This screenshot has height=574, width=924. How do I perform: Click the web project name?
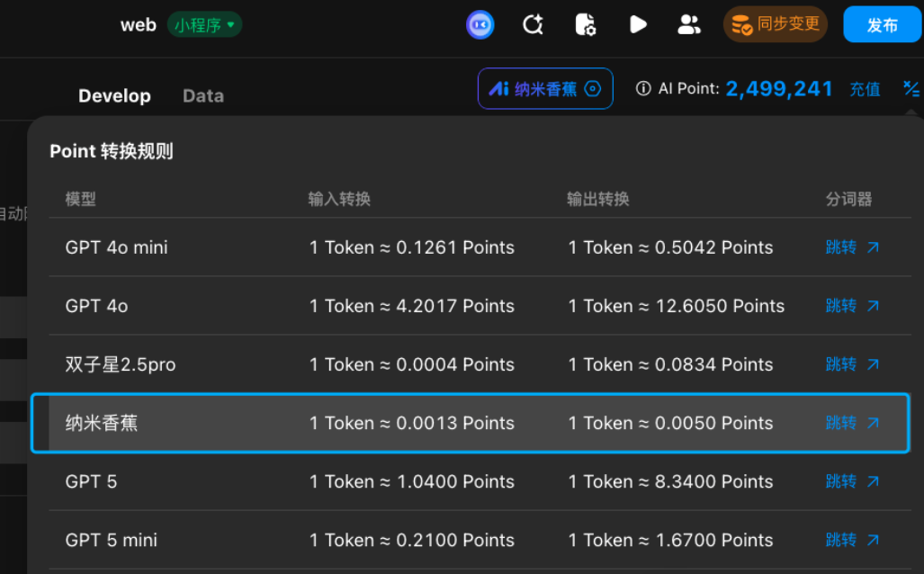tap(139, 25)
